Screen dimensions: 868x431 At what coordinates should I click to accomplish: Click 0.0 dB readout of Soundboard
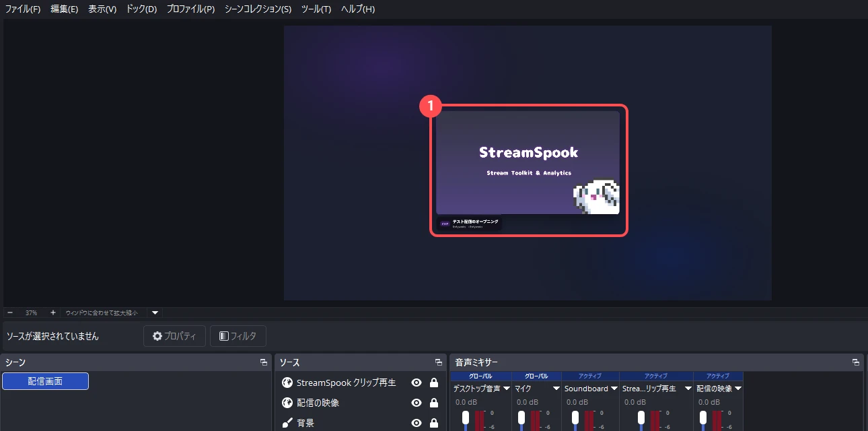[576, 402]
